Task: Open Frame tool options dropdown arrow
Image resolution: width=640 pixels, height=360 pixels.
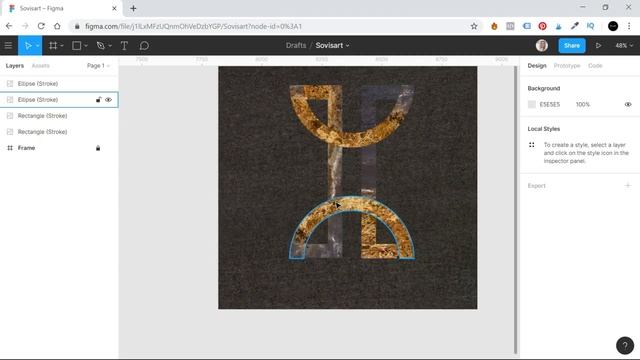Action: (62, 46)
